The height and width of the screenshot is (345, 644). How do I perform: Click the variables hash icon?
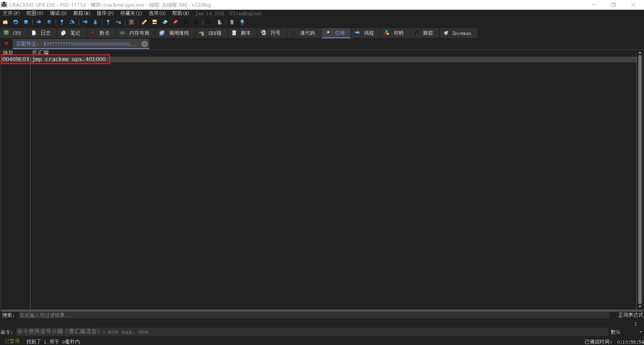click(x=196, y=22)
